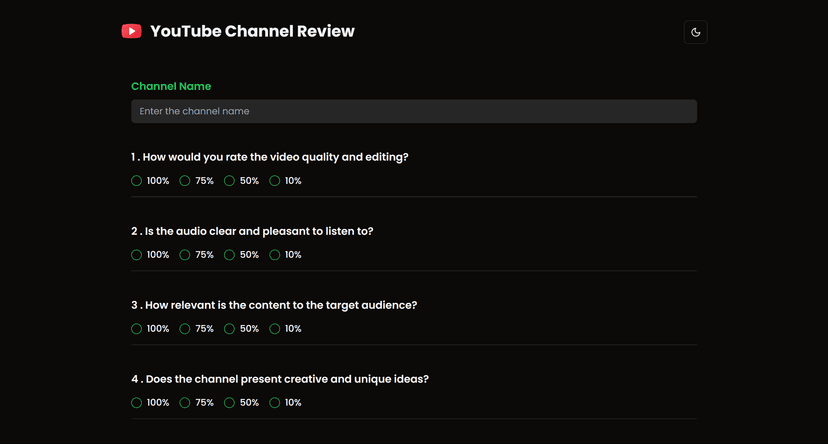Pick 50% for content relevance to audience
828x444 pixels.
point(229,329)
